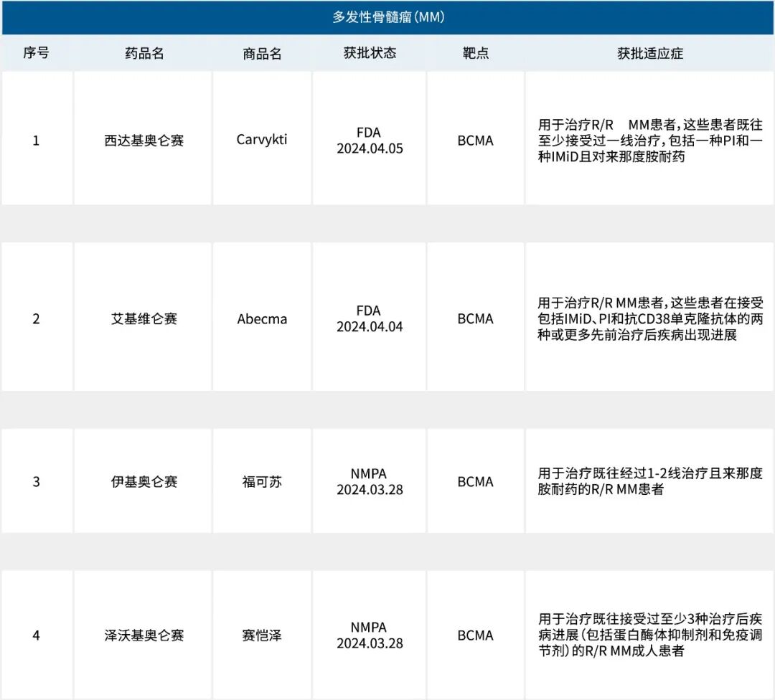Click row number 4
Viewport: 775px width, 700px height.
36,635
